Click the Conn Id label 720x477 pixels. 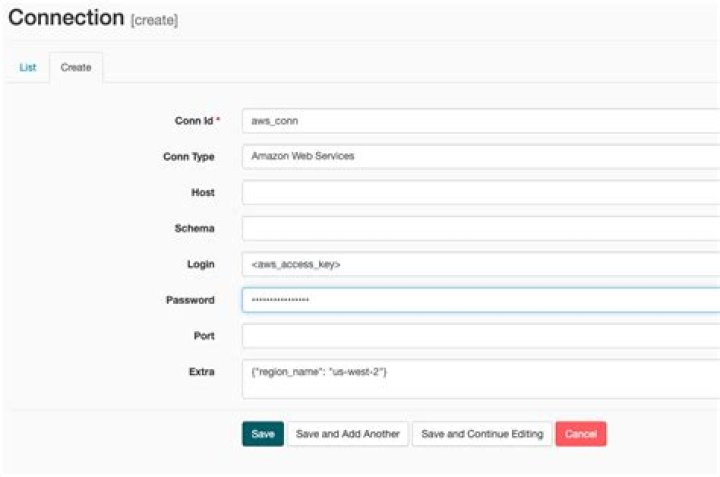(194, 120)
